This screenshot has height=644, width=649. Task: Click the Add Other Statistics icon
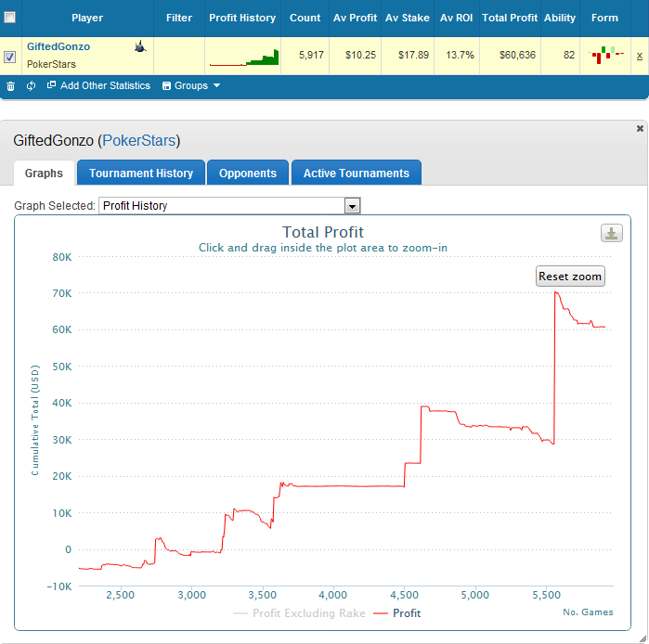tap(51, 85)
